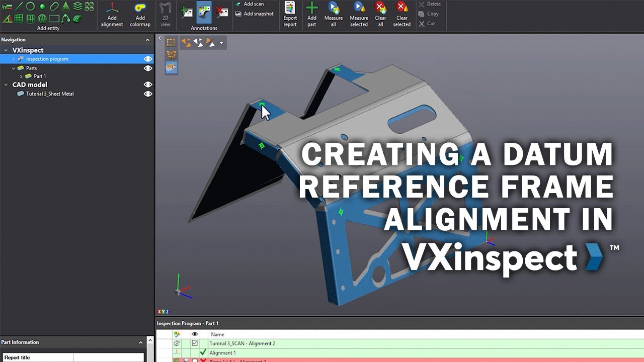Click Clear selected
The image size is (644, 362).
pos(401,15)
